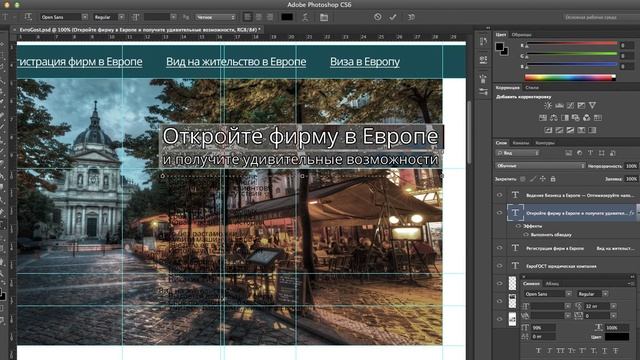Click the red R slider in Color panel
Screen dimensions: 640x360
(x=571, y=44)
